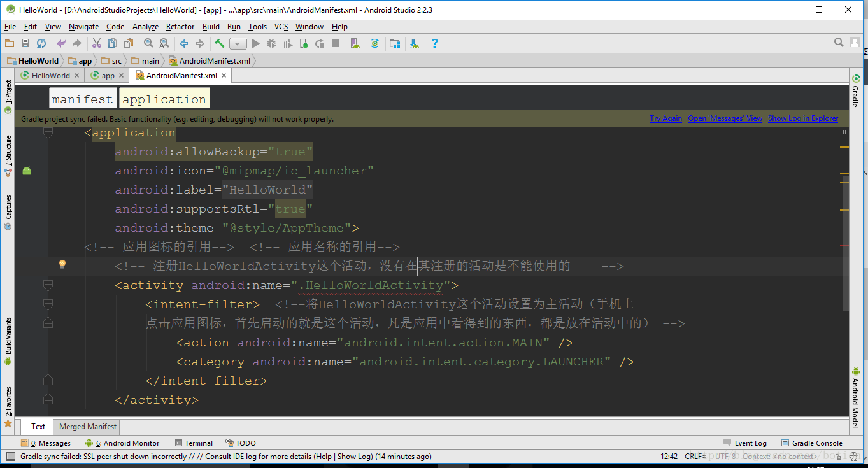The image size is (868, 468).
Task: Click the Find magnifier icon
Action: [148, 43]
